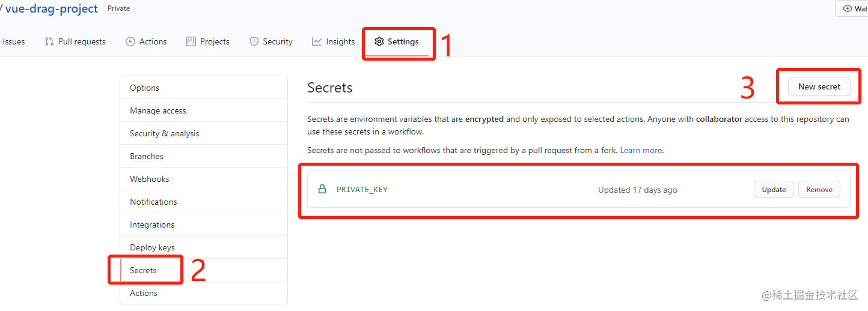Click the Insights graph icon
The image size is (868, 311).
[317, 41]
